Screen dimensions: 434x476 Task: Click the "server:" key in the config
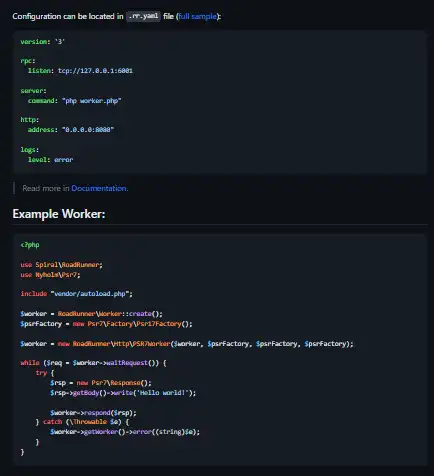click(33, 91)
